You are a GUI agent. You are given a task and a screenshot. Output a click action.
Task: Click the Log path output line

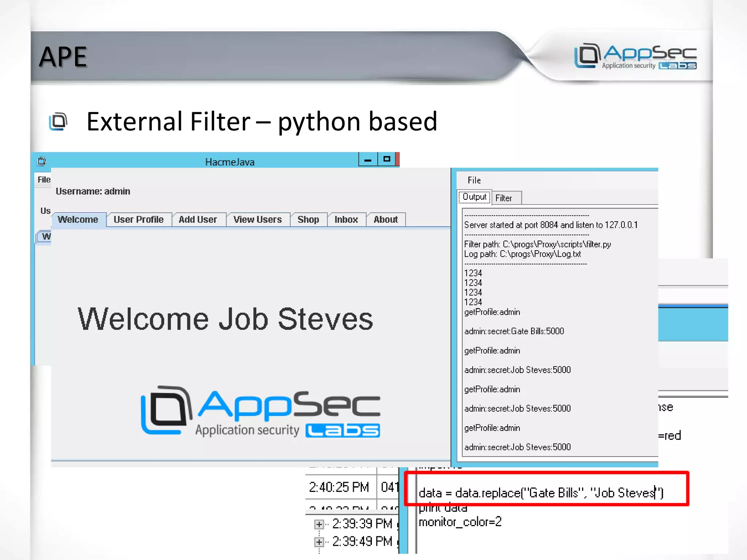click(x=522, y=254)
